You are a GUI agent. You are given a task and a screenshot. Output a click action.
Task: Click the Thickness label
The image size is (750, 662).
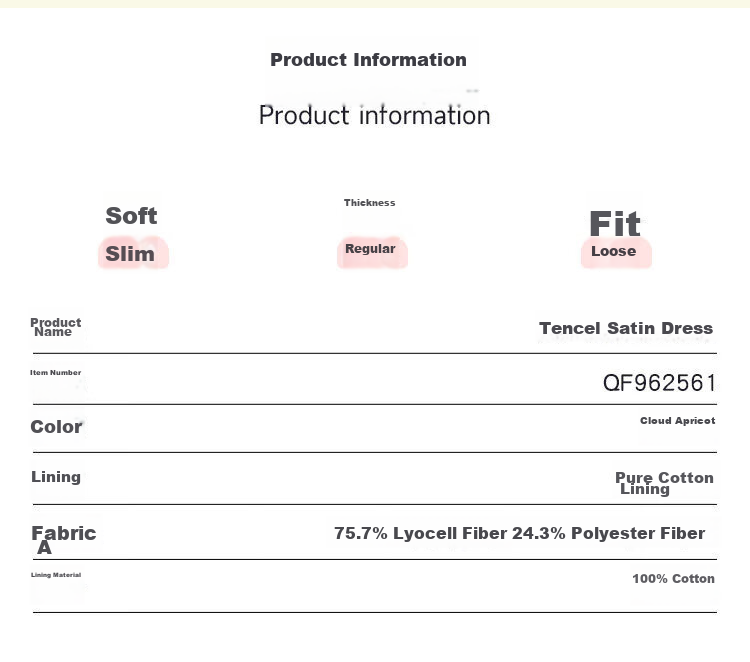369,202
